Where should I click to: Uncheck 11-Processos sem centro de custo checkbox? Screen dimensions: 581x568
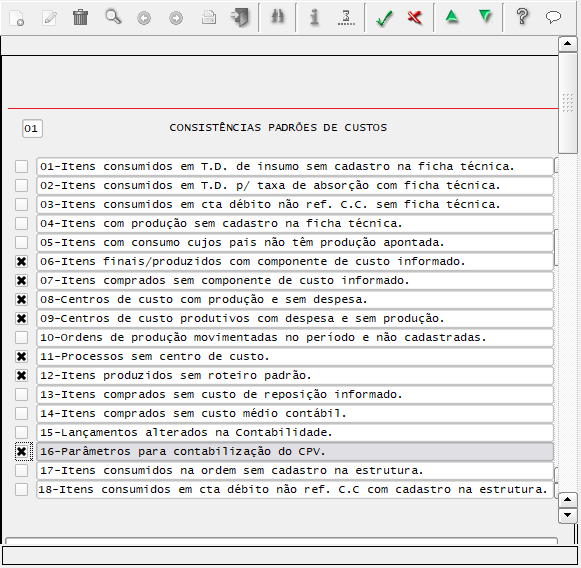pos(21,356)
